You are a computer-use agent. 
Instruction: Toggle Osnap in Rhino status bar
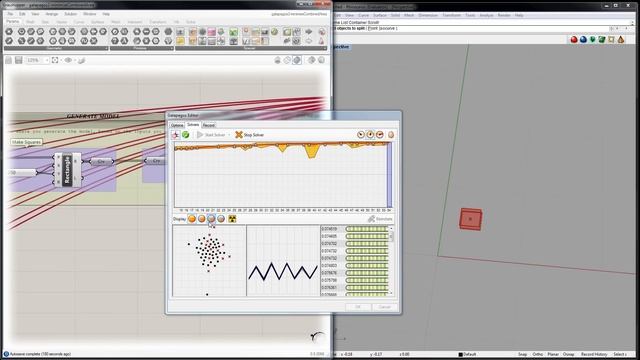coord(569,354)
